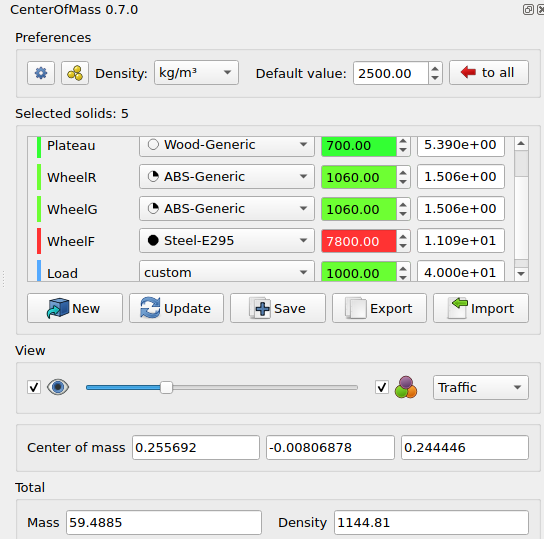Click Center of mass Z field 0.244446

(465, 447)
